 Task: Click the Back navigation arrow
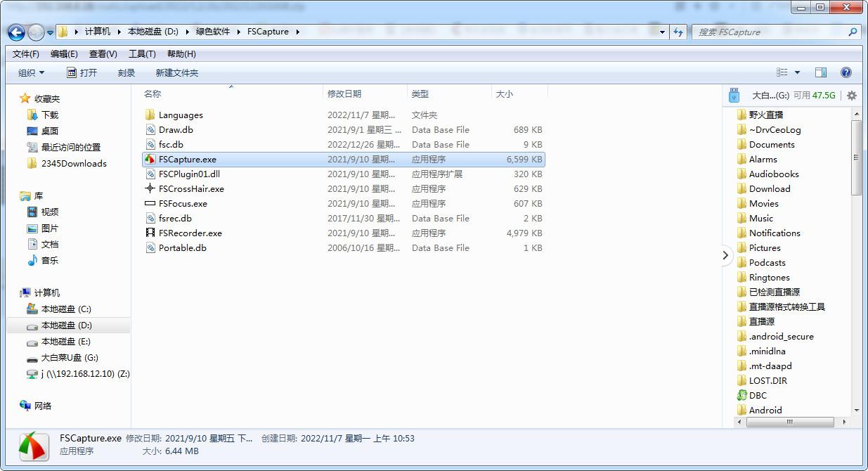point(17,32)
